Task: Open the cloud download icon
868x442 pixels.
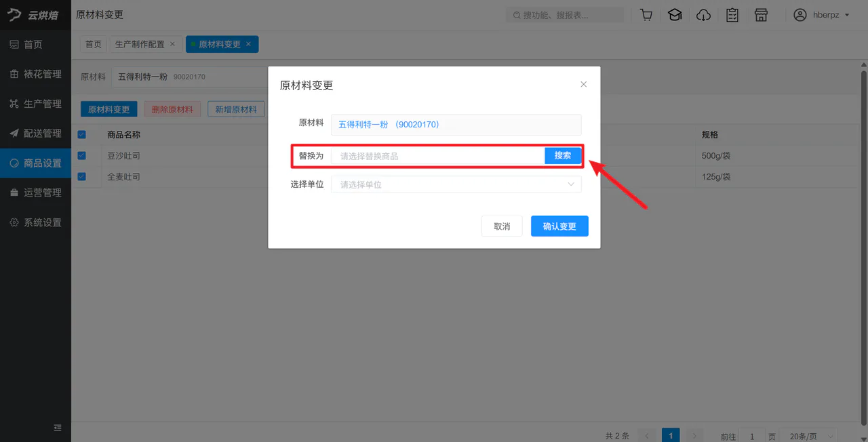Action: click(704, 15)
